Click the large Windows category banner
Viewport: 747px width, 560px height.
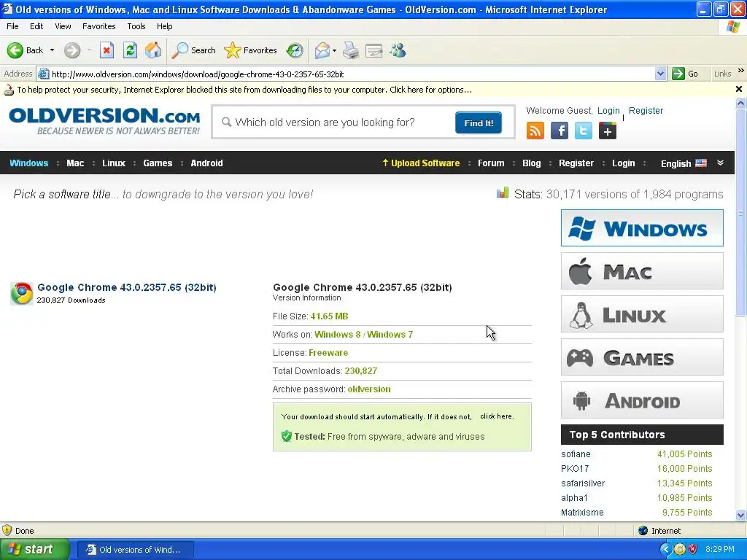click(x=642, y=227)
